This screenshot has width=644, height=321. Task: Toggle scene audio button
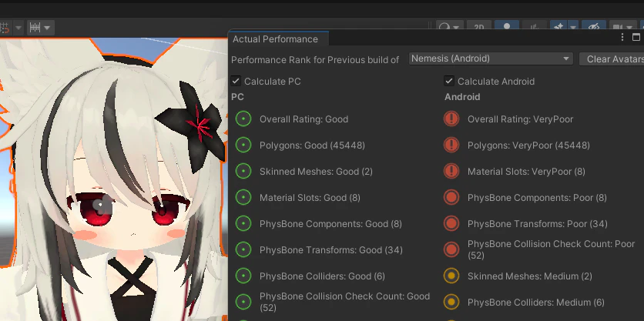click(x=534, y=26)
